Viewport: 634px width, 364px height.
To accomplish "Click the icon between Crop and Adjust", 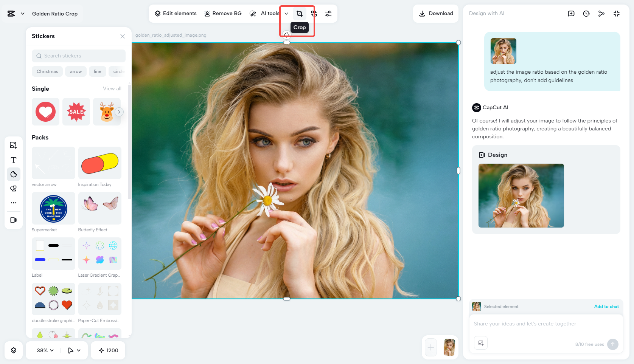I will tap(314, 14).
